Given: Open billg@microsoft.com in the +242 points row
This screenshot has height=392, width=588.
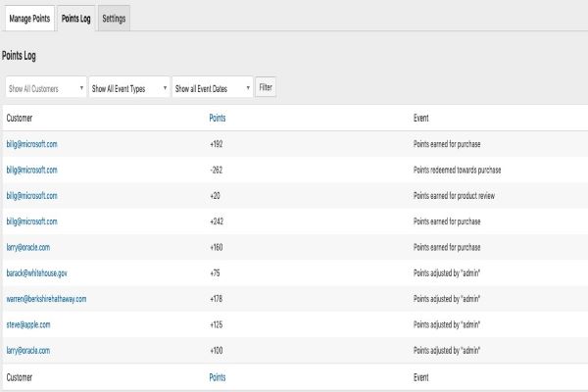Looking at the screenshot, I should point(31,221).
